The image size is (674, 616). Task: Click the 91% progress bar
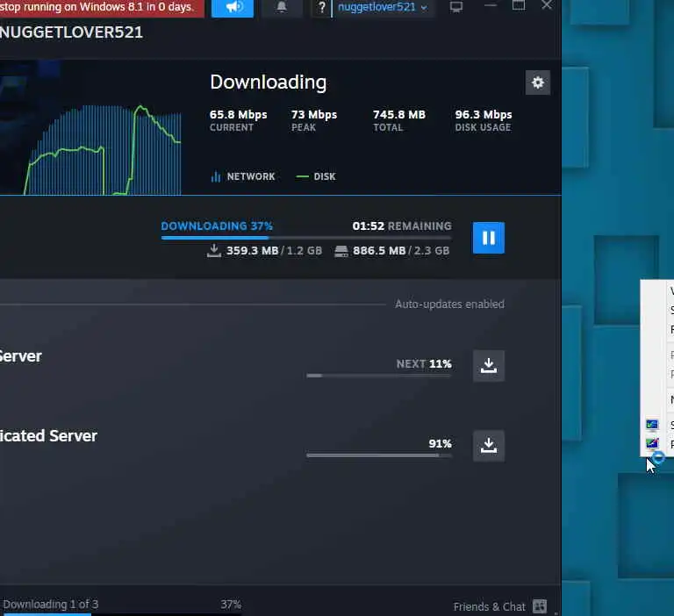tap(379, 455)
